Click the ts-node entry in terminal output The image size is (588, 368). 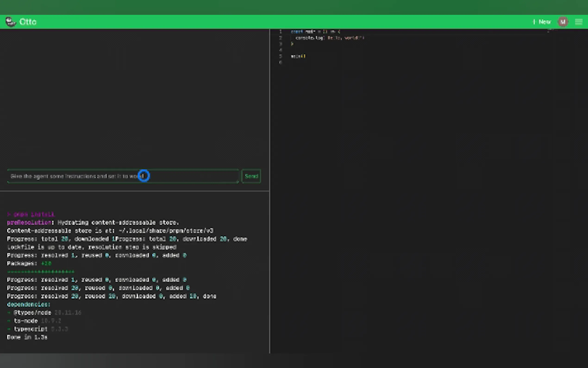point(26,321)
